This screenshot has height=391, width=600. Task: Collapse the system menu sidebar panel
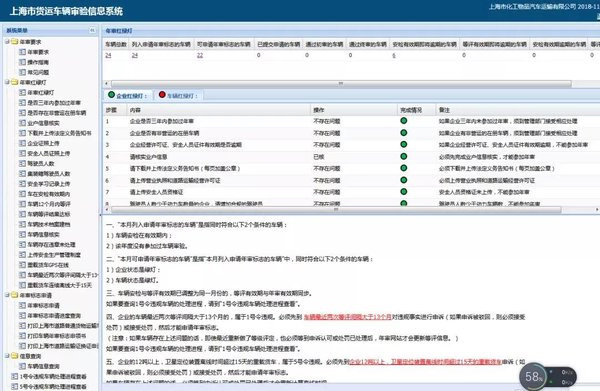coord(92,30)
